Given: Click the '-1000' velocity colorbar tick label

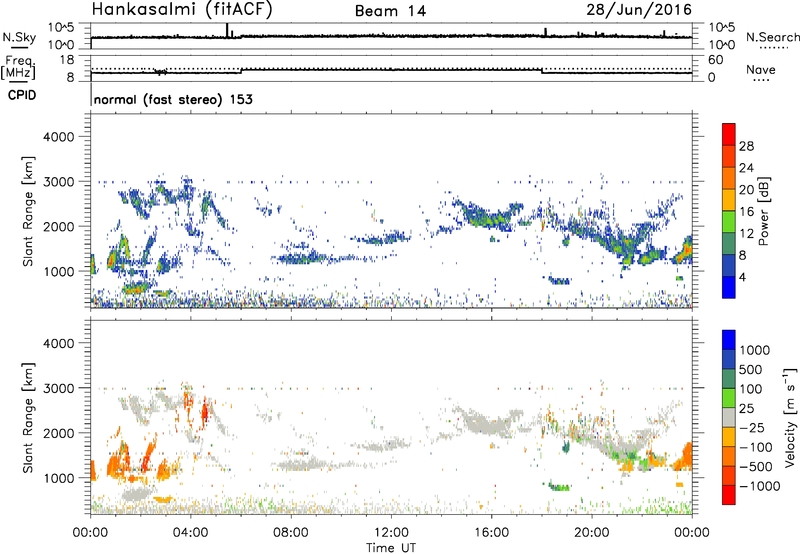Looking at the screenshot, I should point(759,486).
